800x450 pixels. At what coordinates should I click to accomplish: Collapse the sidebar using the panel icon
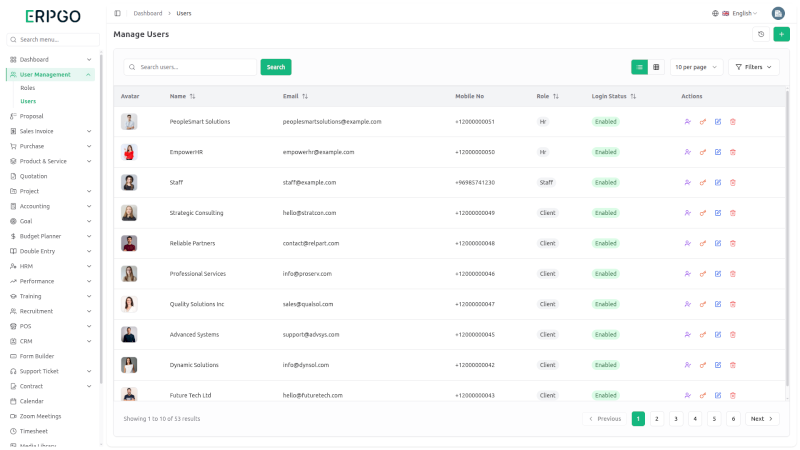[117, 13]
